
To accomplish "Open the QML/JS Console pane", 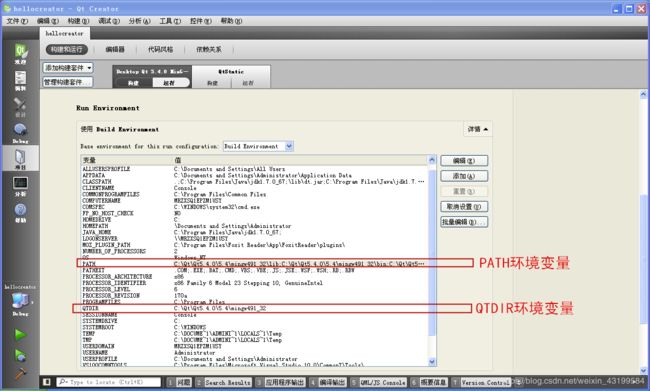I will click(378, 382).
